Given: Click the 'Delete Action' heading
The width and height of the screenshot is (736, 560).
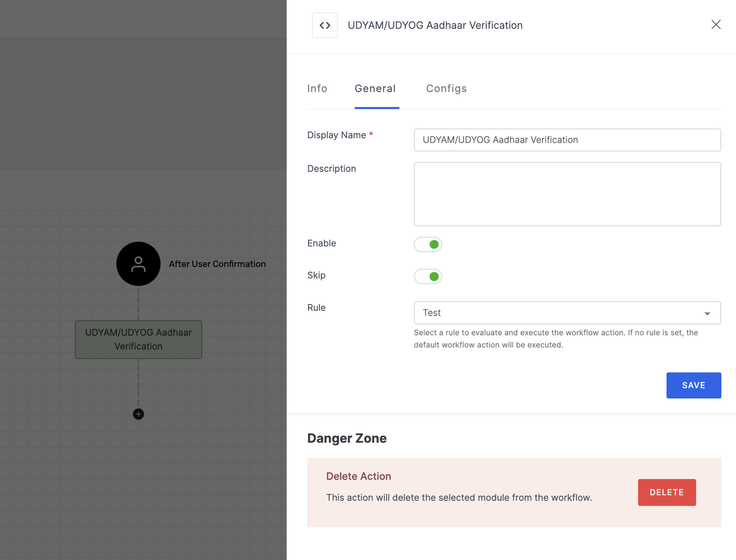Looking at the screenshot, I should [x=359, y=476].
